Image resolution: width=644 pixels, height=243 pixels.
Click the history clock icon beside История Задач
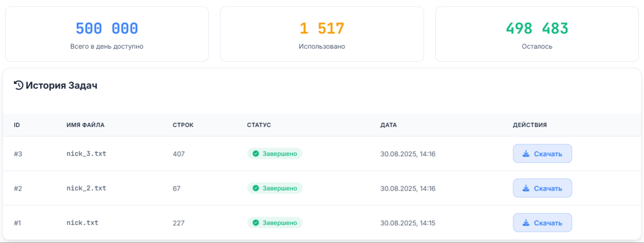[18, 85]
